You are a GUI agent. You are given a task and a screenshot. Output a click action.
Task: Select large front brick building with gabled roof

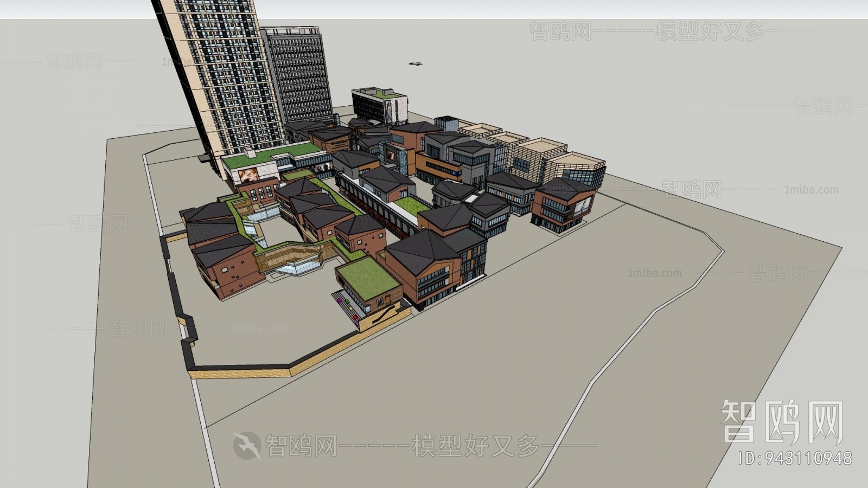click(x=423, y=269)
